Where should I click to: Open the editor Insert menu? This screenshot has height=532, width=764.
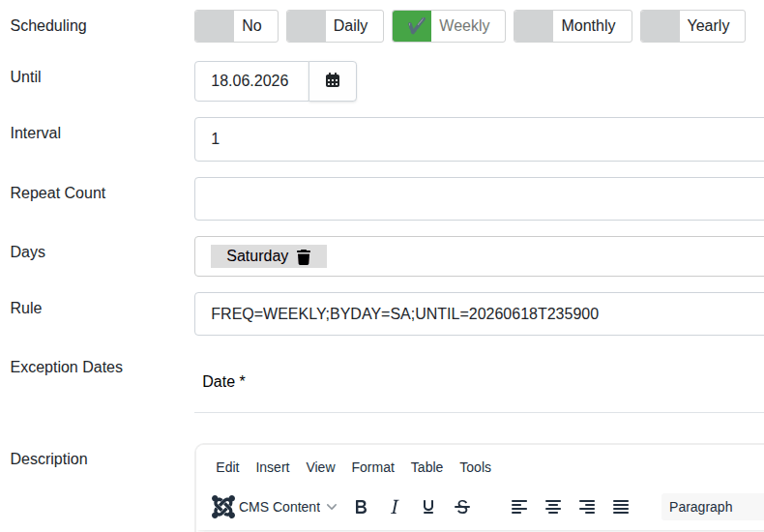click(273, 467)
